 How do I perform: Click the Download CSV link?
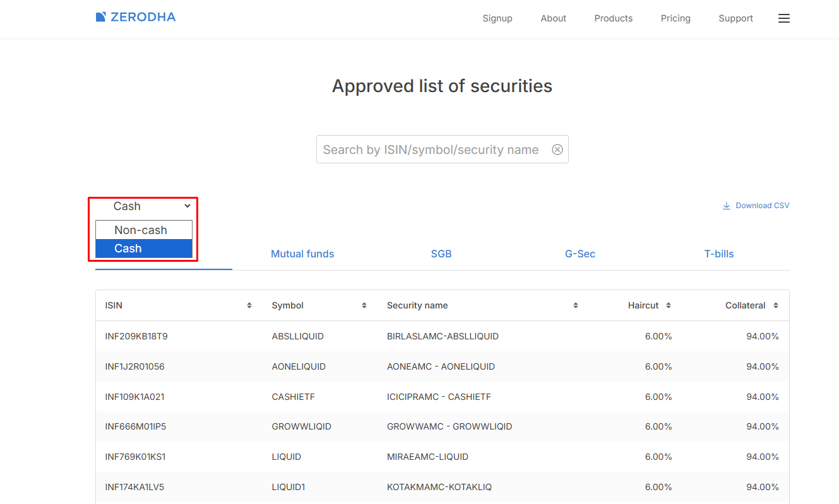click(x=756, y=206)
